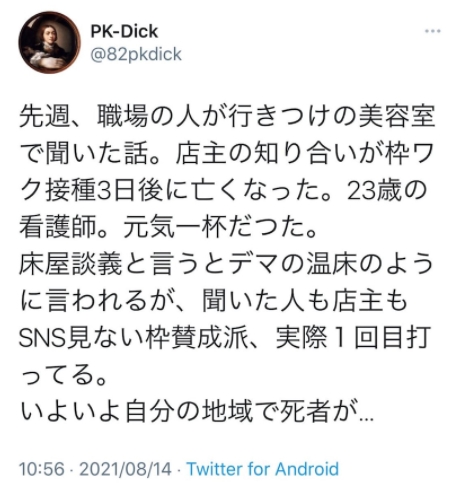Click the tweet line starting with ク接種3日後
459x494 pixels.
coord(223,191)
